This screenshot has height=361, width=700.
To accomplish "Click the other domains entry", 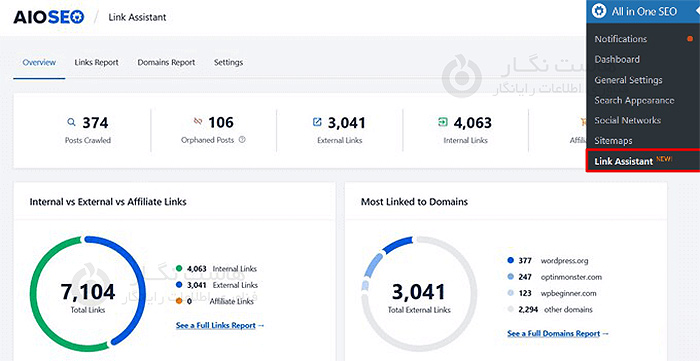I will (x=568, y=309).
